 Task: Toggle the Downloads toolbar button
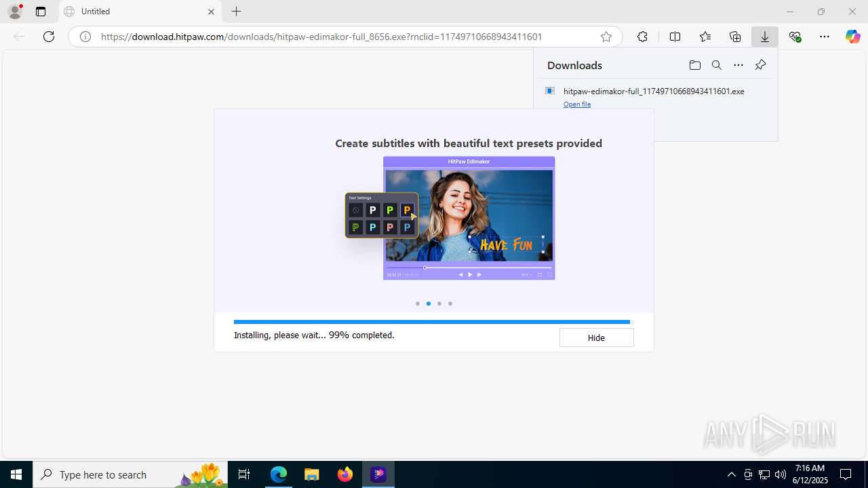pyautogui.click(x=765, y=37)
